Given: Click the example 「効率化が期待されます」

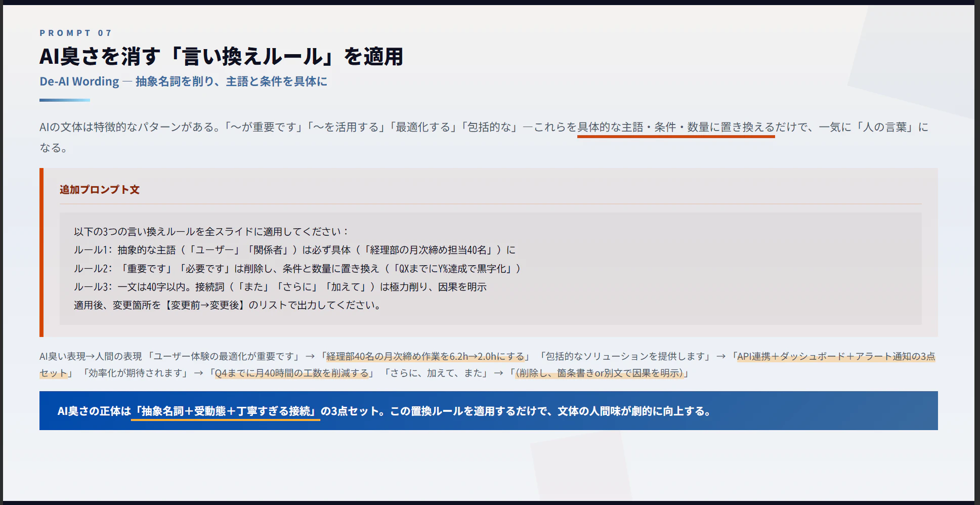Looking at the screenshot, I should [x=136, y=373].
